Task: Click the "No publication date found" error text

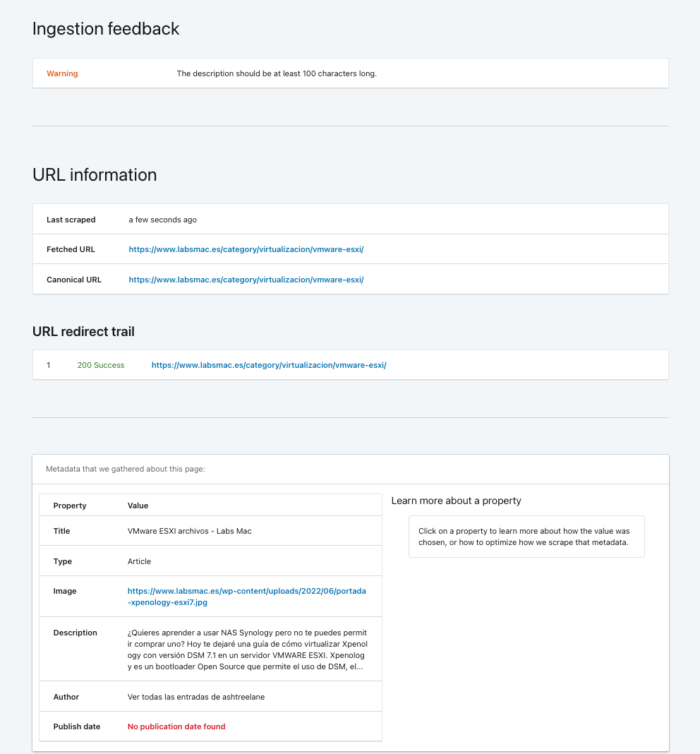Action: click(176, 726)
